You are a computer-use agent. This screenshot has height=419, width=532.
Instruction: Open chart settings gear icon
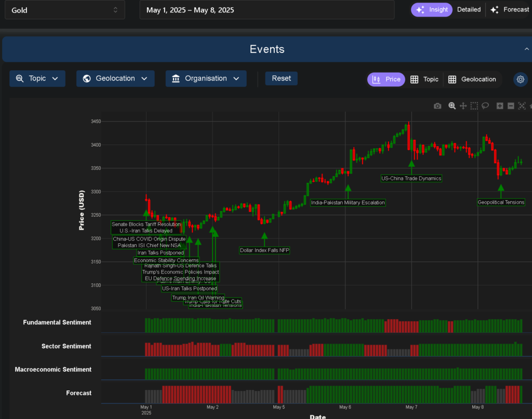[521, 80]
